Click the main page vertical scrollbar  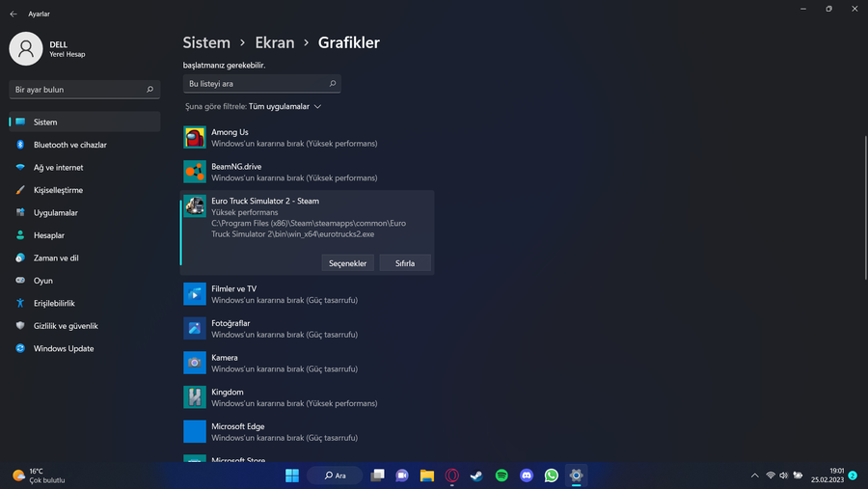pyautogui.click(x=865, y=207)
